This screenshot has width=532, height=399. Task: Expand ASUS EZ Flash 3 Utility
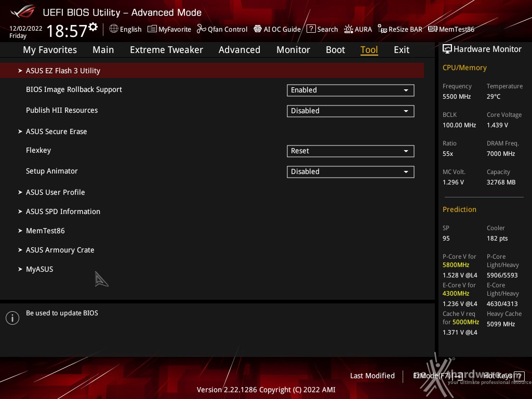(212, 71)
